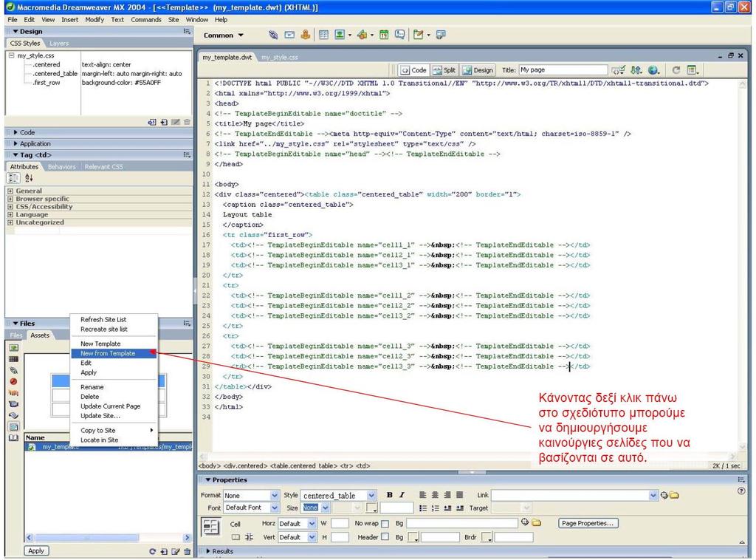
Task: Show Scripts category in Assets panel
Action: pyautogui.click(x=13, y=414)
